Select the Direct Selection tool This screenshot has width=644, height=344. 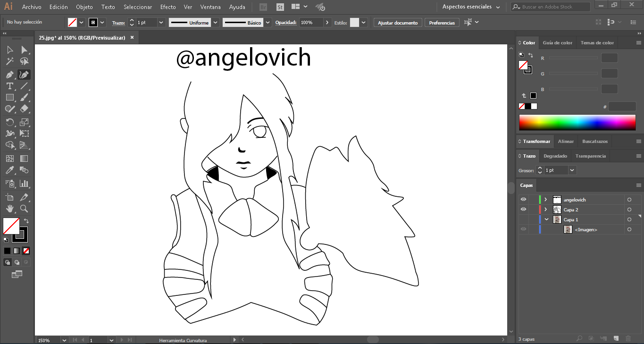24,50
